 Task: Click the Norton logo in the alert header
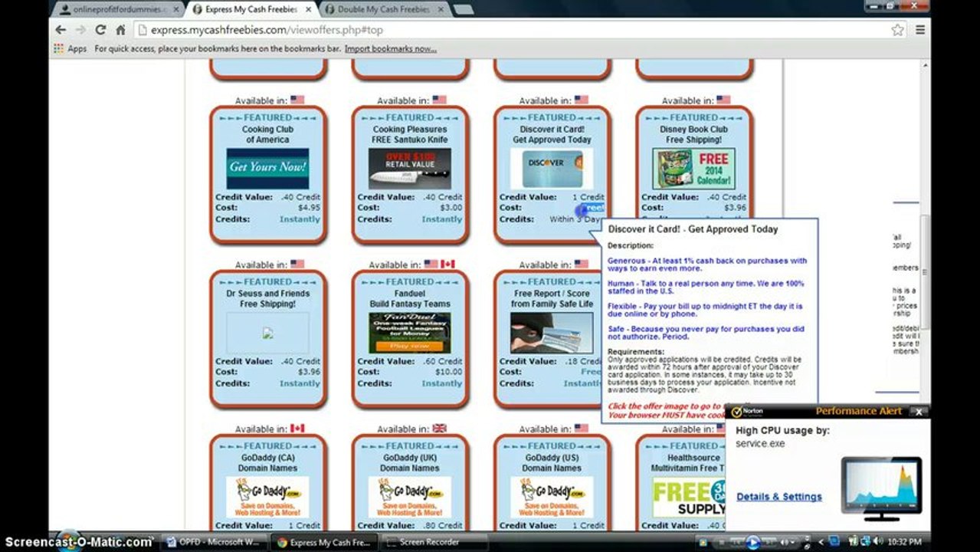tap(747, 412)
